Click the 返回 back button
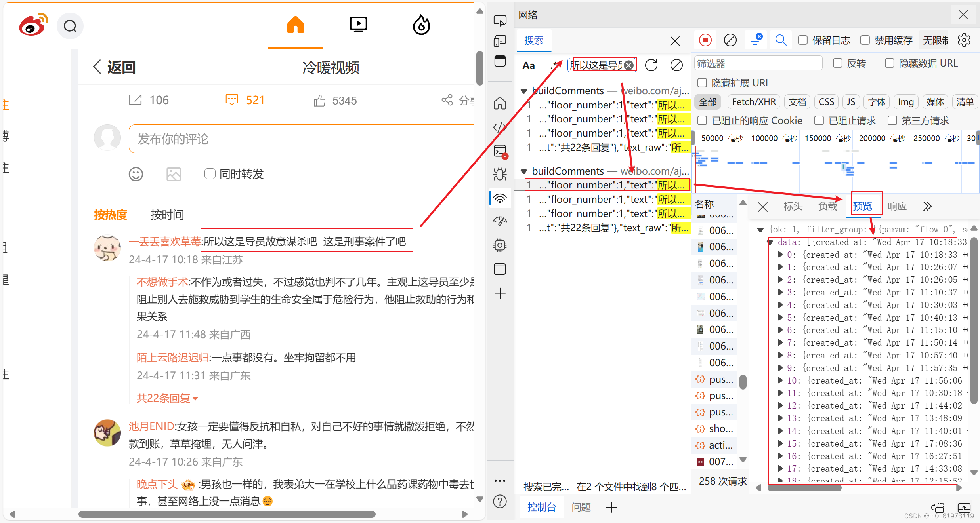 tap(115, 67)
